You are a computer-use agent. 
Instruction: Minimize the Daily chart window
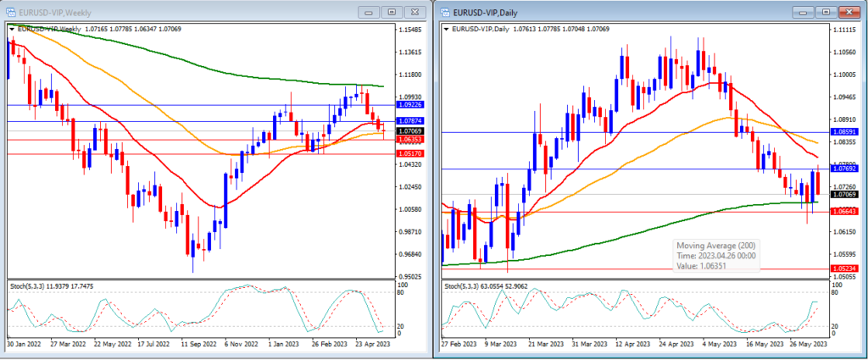(804, 12)
